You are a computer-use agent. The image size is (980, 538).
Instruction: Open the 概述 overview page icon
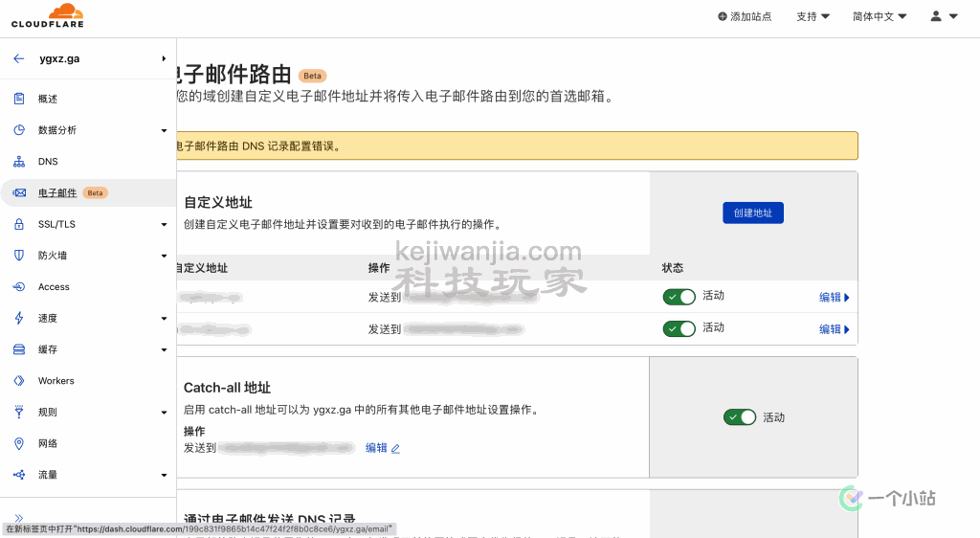point(19,99)
